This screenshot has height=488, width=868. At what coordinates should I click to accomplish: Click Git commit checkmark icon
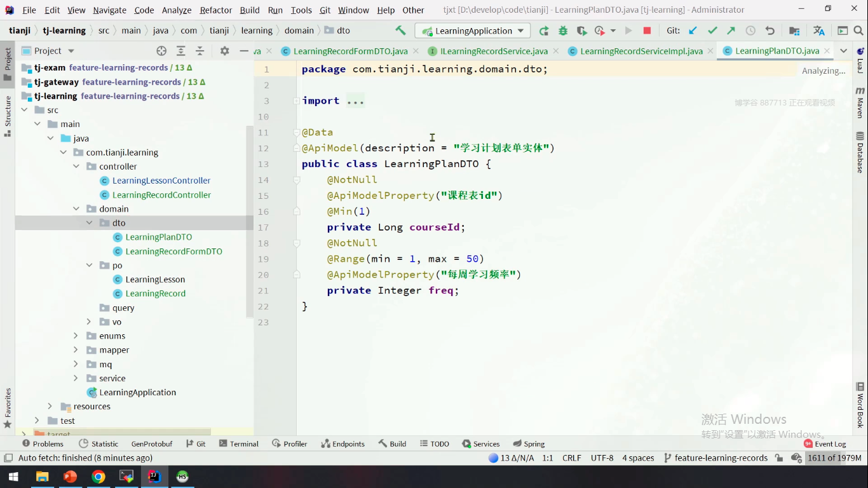click(x=712, y=30)
